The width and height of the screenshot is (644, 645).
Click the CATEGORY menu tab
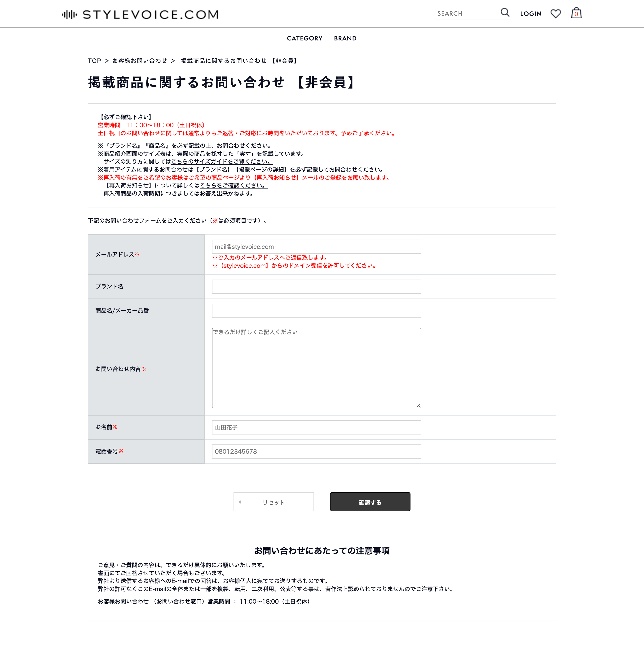pyautogui.click(x=304, y=38)
